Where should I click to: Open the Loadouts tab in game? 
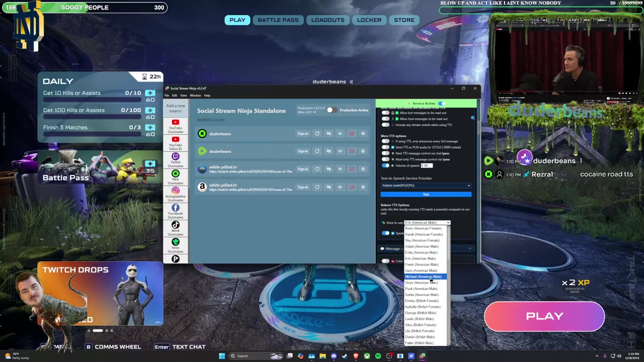click(328, 20)
